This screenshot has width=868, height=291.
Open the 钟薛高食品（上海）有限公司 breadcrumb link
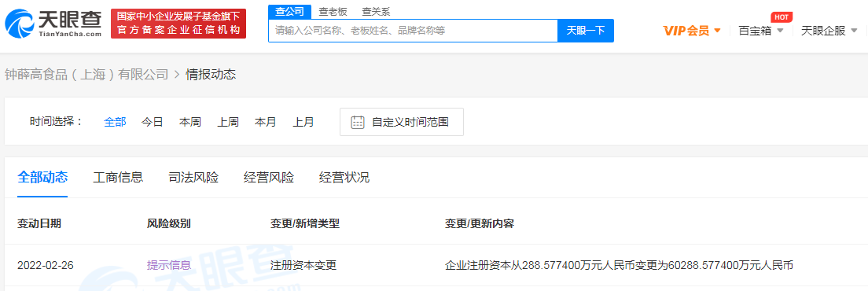86,74
